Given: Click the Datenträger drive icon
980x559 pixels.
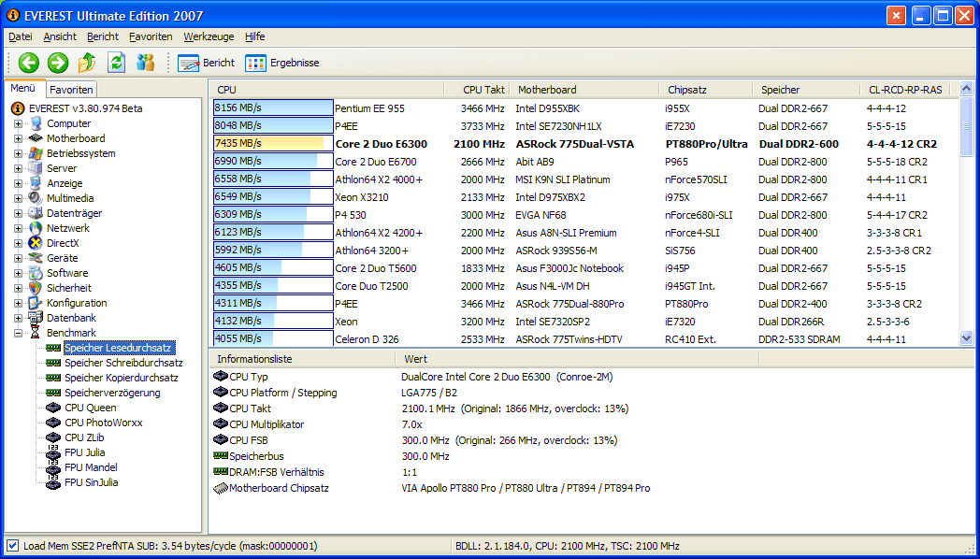Looking at the screenshot, I should coord(36,214).
